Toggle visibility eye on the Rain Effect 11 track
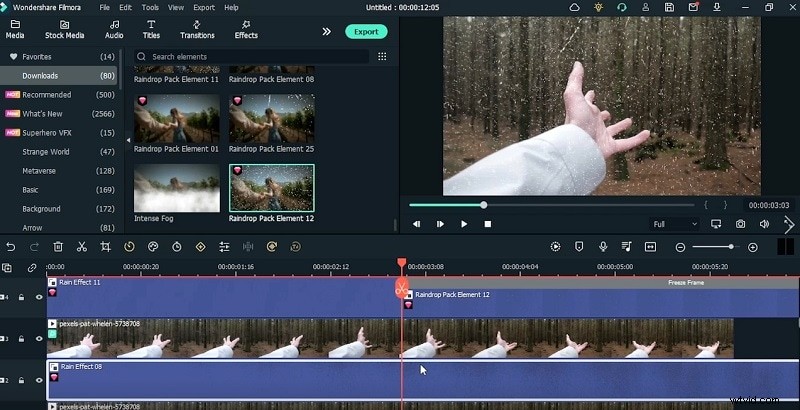The image size is (800, 410). (39, 297)
